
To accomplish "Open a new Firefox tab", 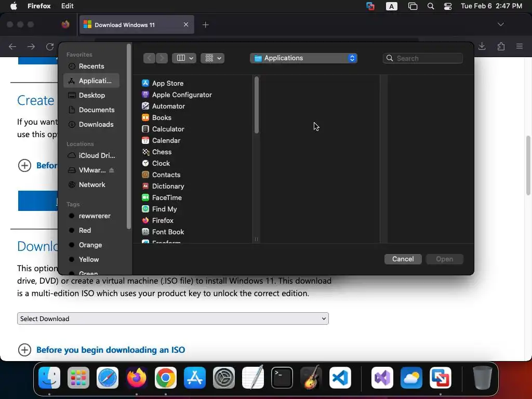I will click(205, 25).
